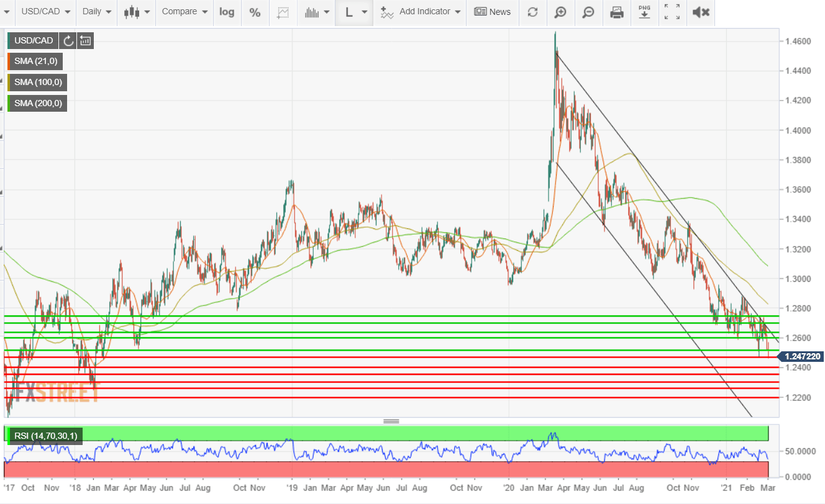Click the scale icon beside USD/CAD label

86,41
